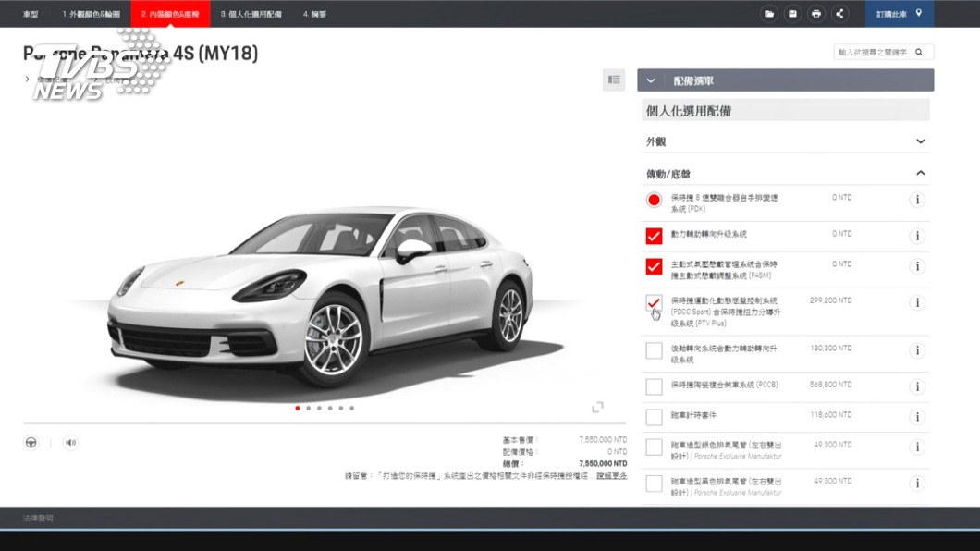Show info for the PDK transmission option
The image size is (980, 551).
coord(917,200)
